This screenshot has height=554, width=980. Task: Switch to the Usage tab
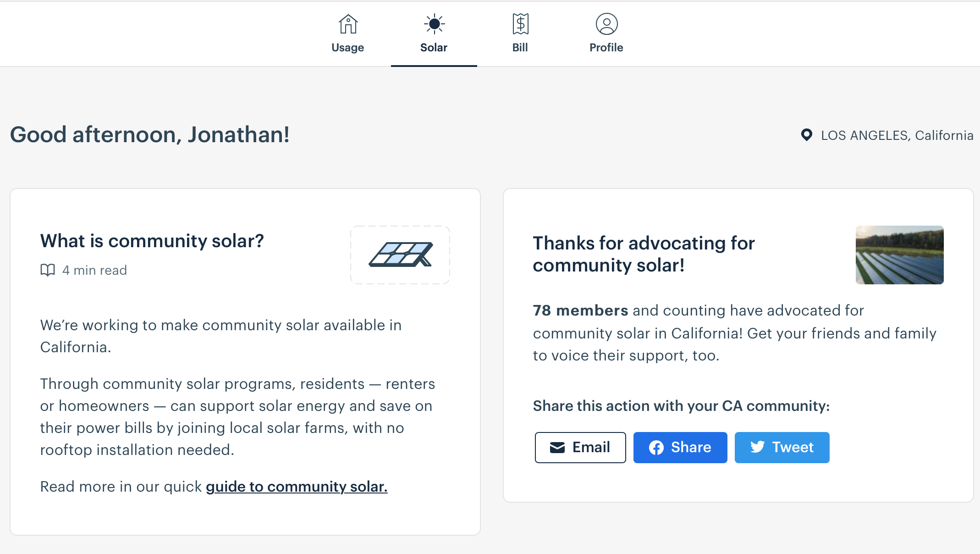[x=348, y=34]
